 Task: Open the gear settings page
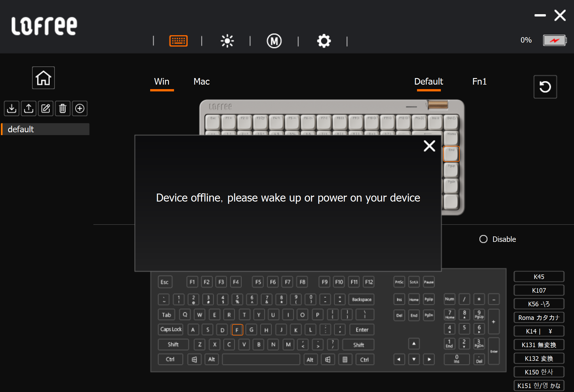tap(324, 41)
